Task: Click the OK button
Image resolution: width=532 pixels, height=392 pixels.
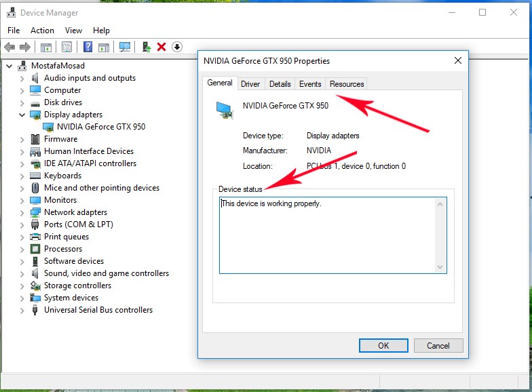Action: coord(383,346)
